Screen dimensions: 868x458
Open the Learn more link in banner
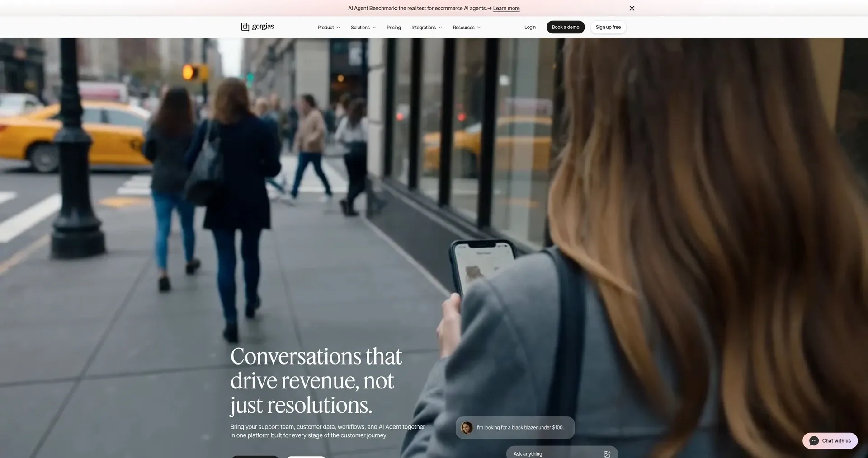(506, 8)
